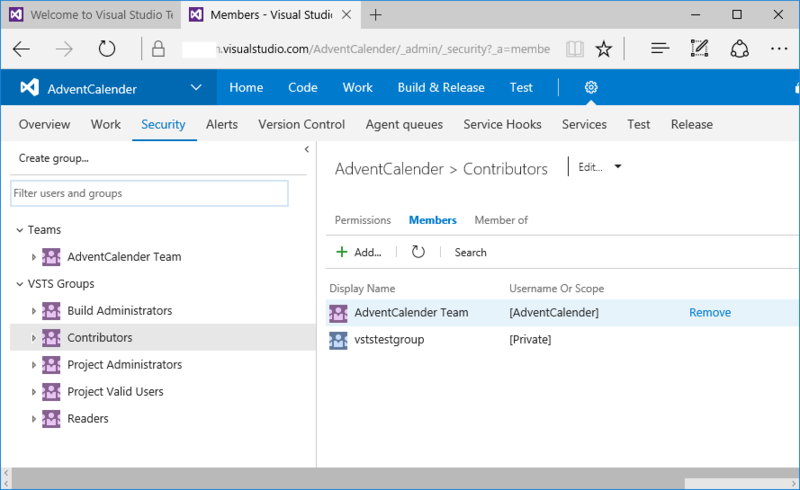Open the Test hub in the blue navbar

click(521, 87)
